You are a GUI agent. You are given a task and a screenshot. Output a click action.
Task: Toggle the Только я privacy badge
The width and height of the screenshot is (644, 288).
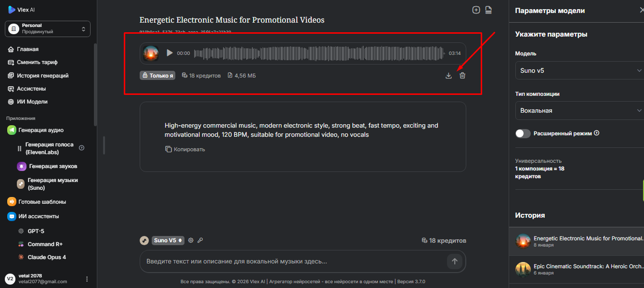pos(158,76)
